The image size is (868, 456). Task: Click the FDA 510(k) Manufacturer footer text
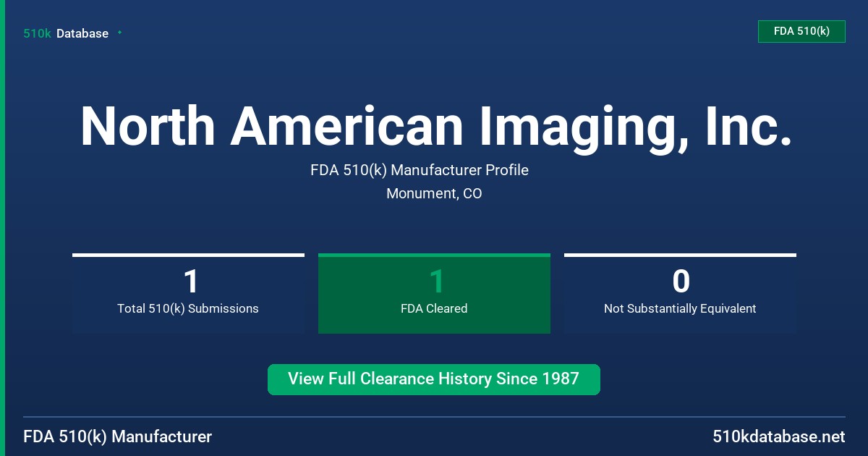(118, 436)
